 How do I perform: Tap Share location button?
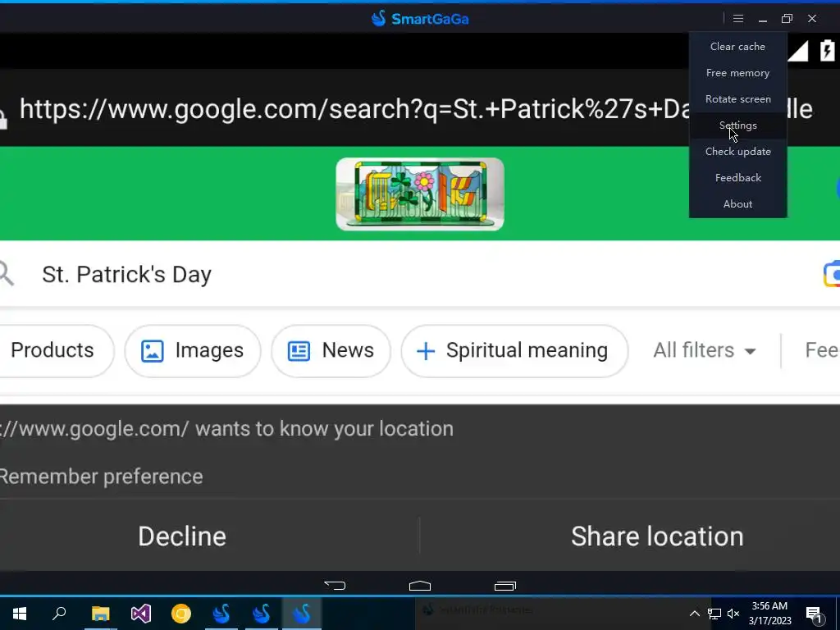point(657,536)
